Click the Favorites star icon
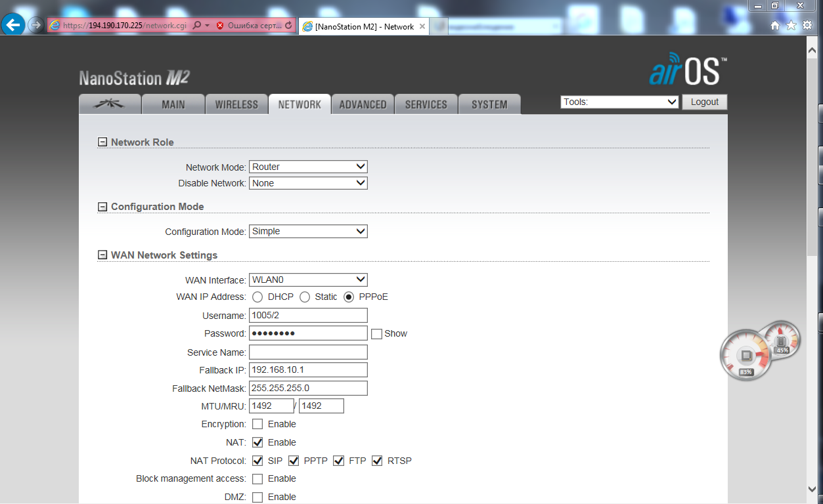 coord(791,25)
